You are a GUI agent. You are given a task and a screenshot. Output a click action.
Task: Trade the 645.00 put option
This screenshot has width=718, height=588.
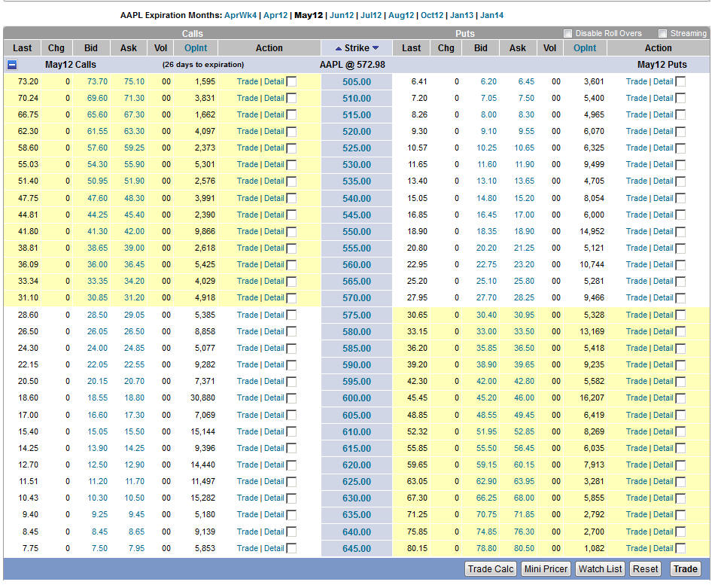(636, 548)
